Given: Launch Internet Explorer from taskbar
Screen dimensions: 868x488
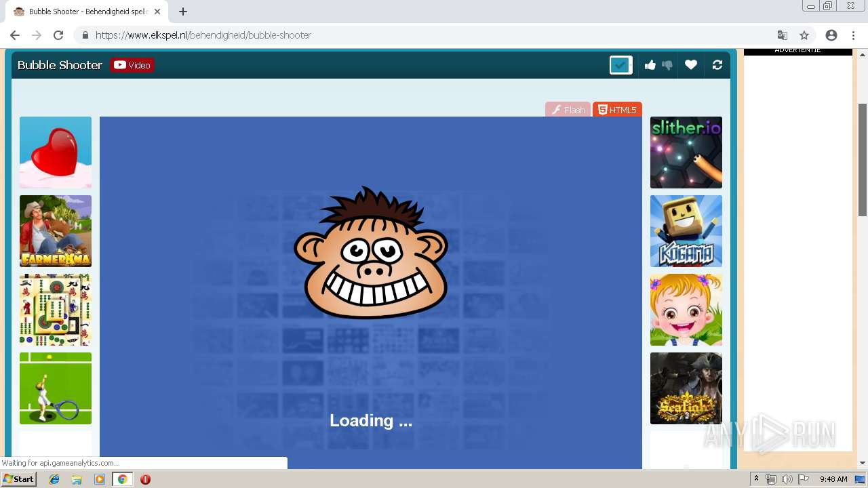Looking at the screenshot, I should 54,479.
